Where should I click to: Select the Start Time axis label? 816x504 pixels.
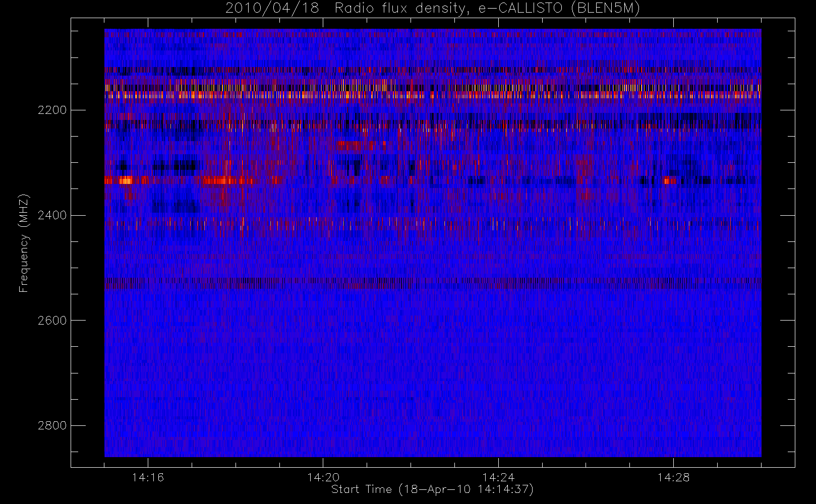432,489
